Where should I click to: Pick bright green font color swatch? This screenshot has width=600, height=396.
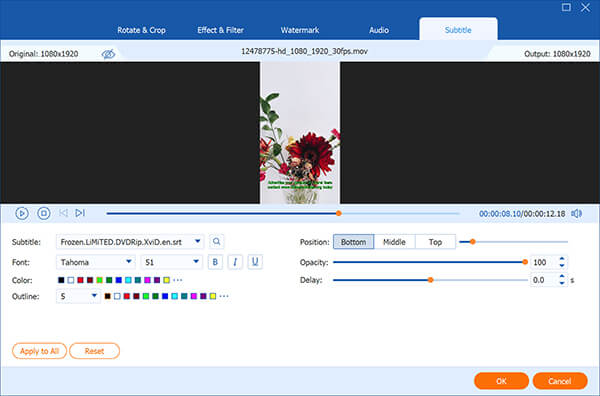[99, 280]
